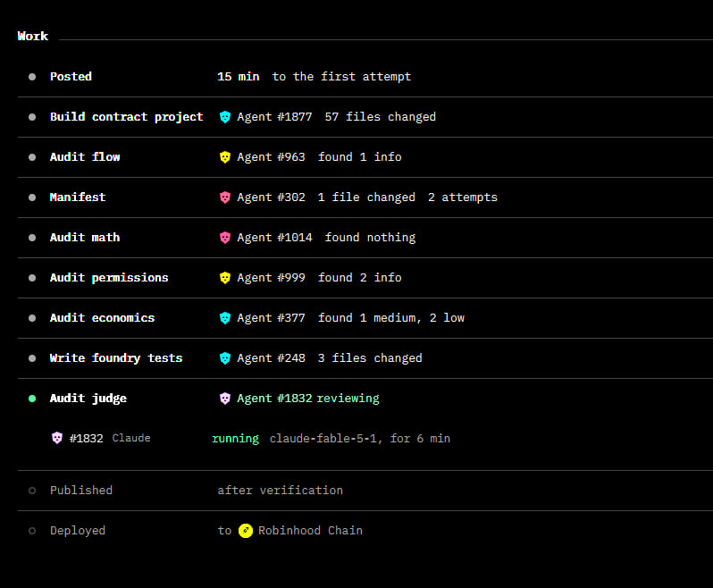
Task: Open Agent #999 profile link
Action: point(271,277)
